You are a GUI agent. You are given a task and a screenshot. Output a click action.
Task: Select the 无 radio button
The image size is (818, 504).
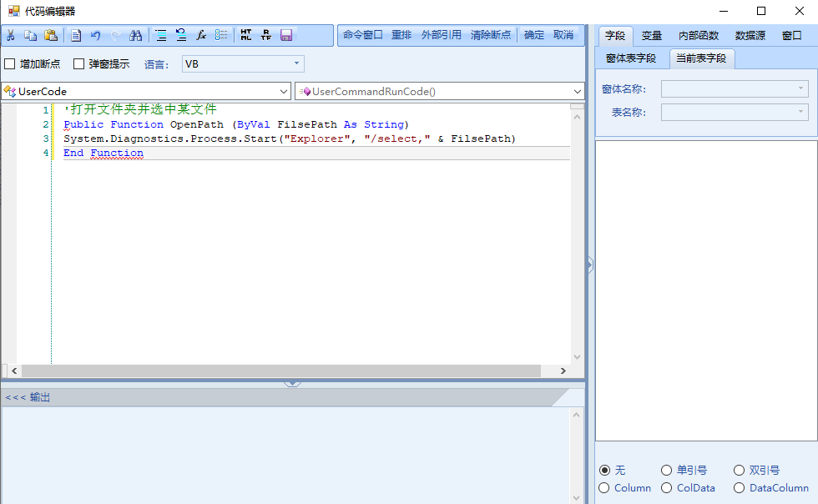click(604, 471)
